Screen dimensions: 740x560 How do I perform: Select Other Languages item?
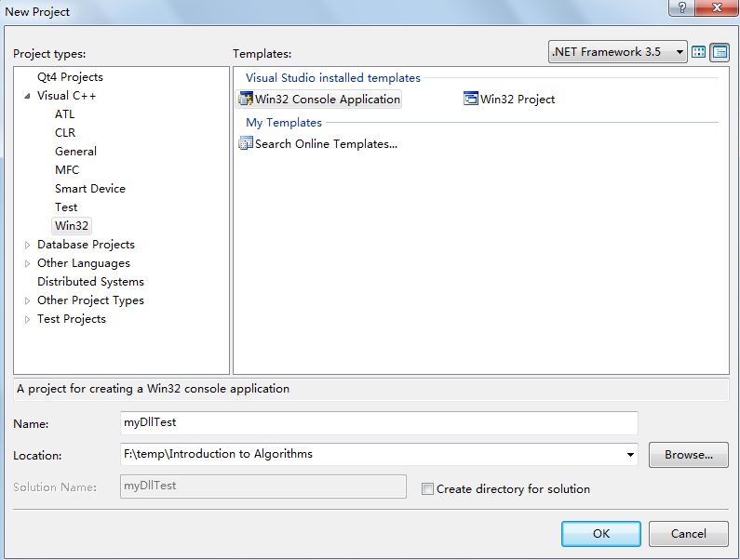click(84, 263)
